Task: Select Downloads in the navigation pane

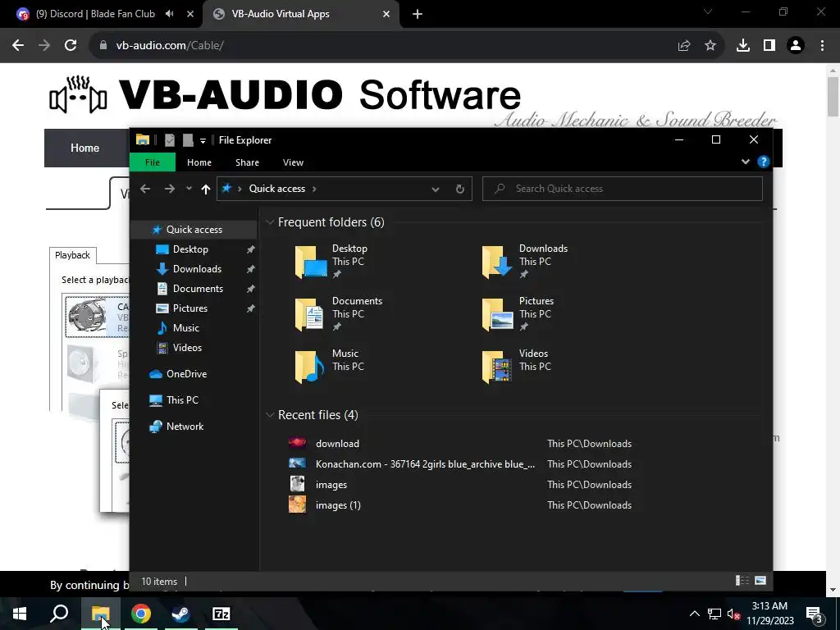Action: 197,269
